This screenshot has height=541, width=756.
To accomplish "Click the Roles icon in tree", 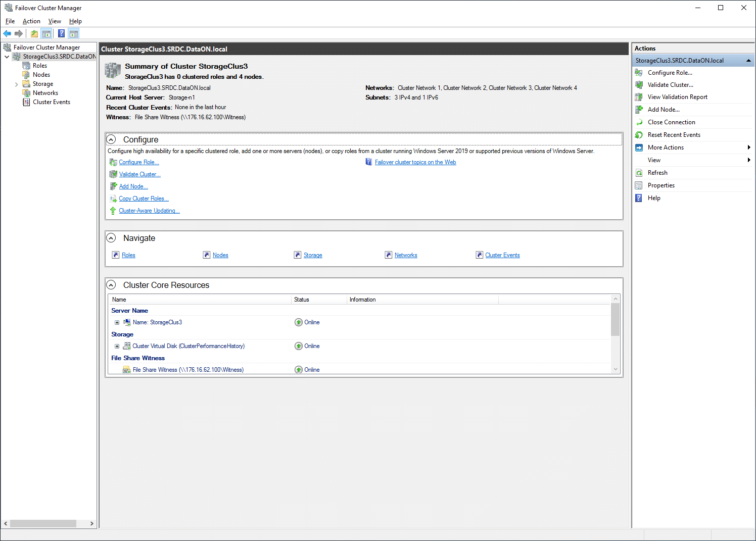I will coord(26,66).
